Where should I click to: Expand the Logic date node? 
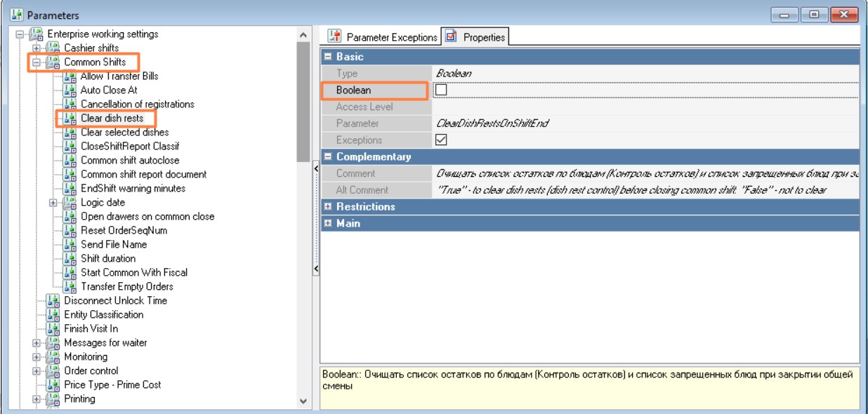[53, 202]
